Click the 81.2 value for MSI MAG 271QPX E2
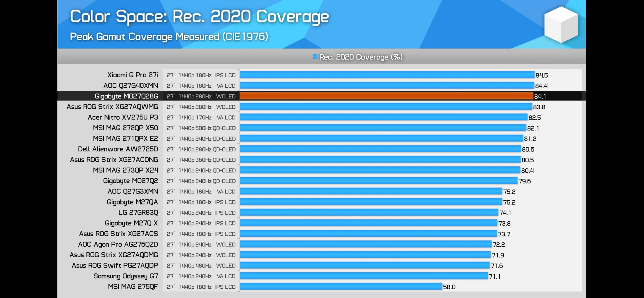The width and height of the screenshot is (644, 298). pyautogui.click(x=530, y=139)
